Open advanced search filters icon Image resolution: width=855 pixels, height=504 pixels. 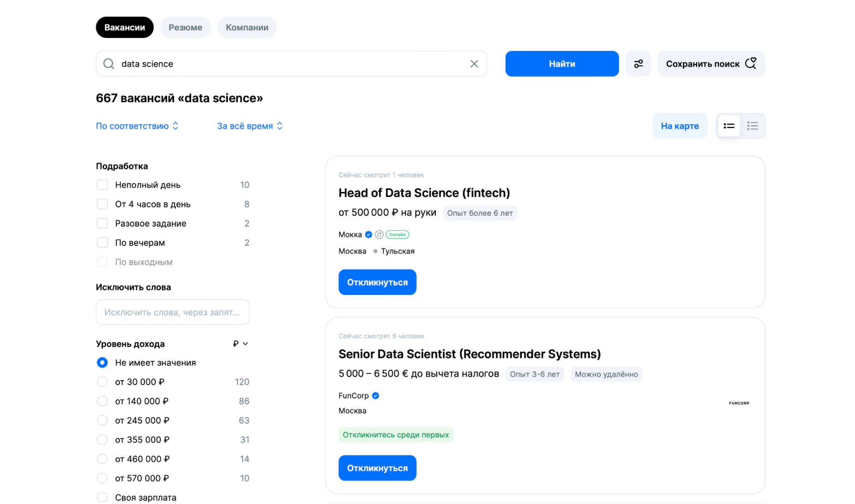click(x=638, y=63)
